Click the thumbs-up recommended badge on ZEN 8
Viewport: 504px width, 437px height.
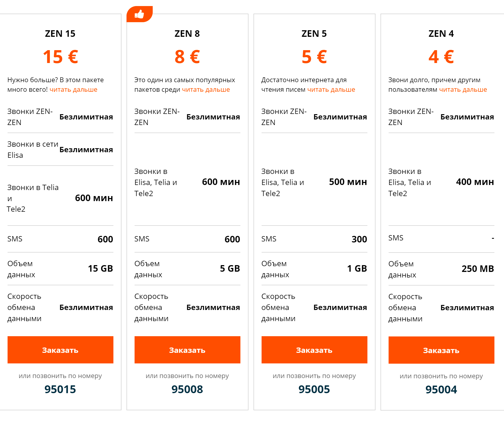(140, 14)
